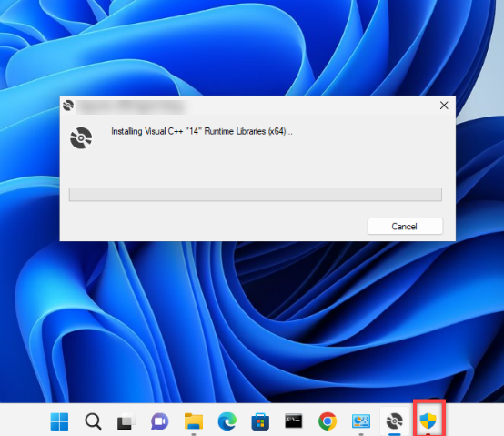
Task: Switch to the installer app in the taskbar
Action: [x=395, y=421]
